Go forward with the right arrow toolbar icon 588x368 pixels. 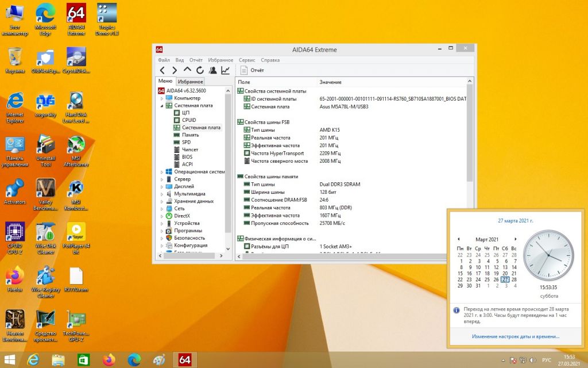pos(175,70)
